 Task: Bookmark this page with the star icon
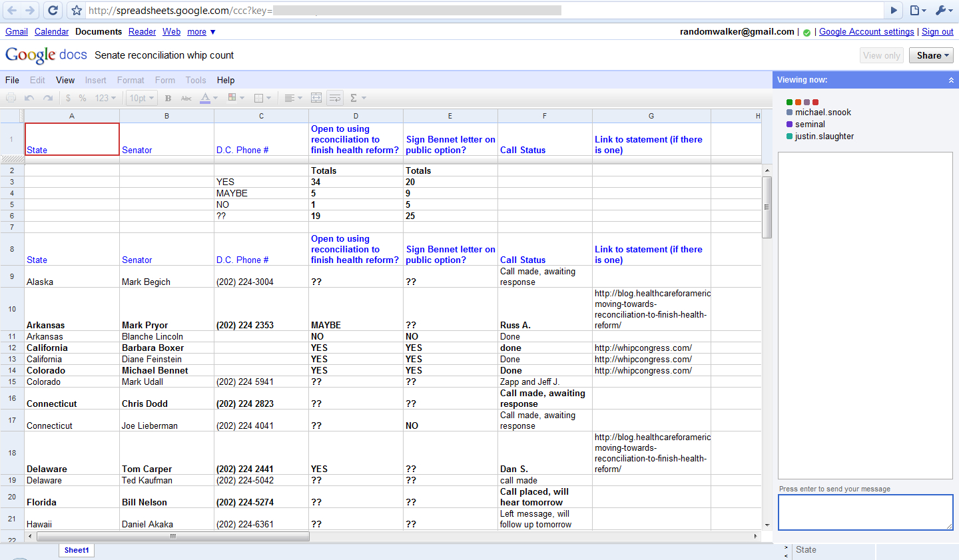click(77, 10)
